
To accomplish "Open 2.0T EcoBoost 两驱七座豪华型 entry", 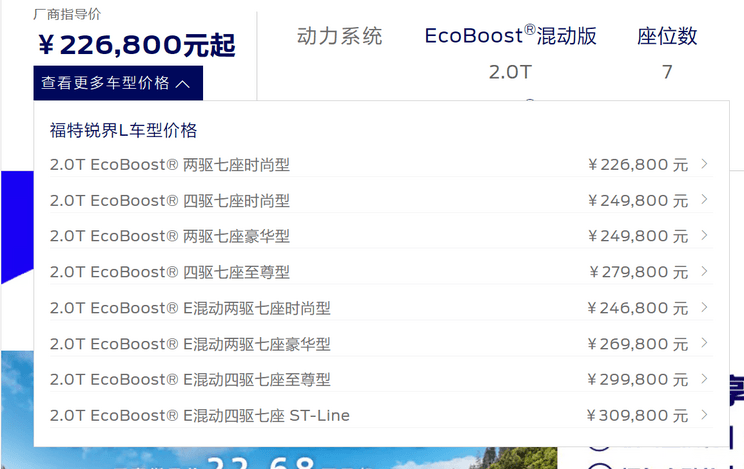I will tap(170, 237).
